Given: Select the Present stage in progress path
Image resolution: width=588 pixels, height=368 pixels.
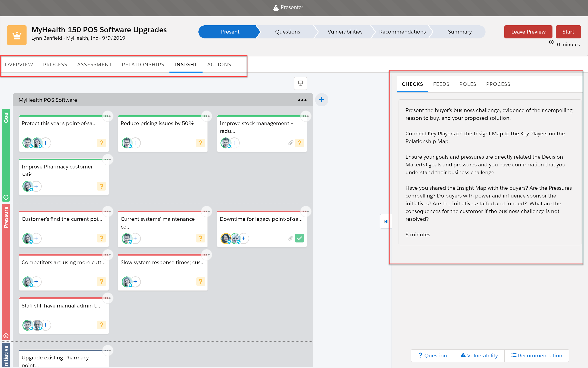Looking at the screenshot, I should [x=230, y=32].
